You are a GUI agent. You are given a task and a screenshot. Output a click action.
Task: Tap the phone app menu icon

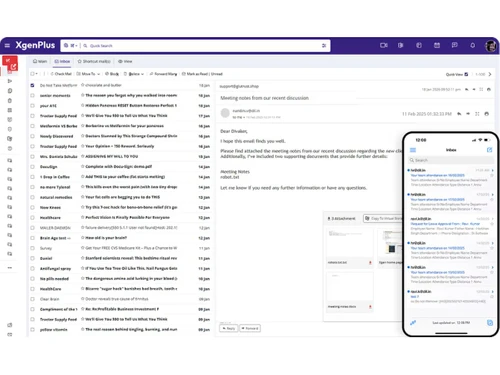point(413,150)
